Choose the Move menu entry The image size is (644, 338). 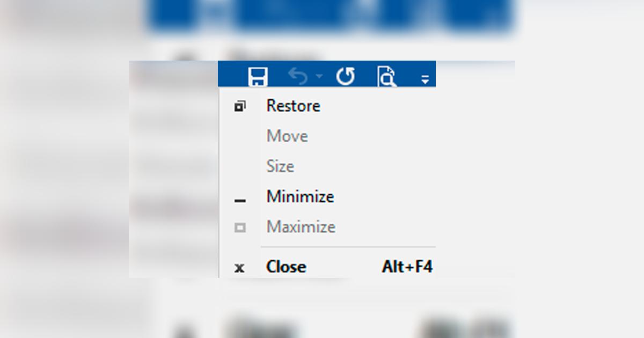(x=287, y=136)
